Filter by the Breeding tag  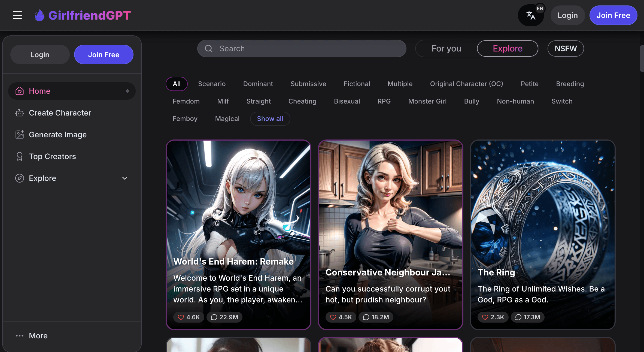[x=570, y=84]
